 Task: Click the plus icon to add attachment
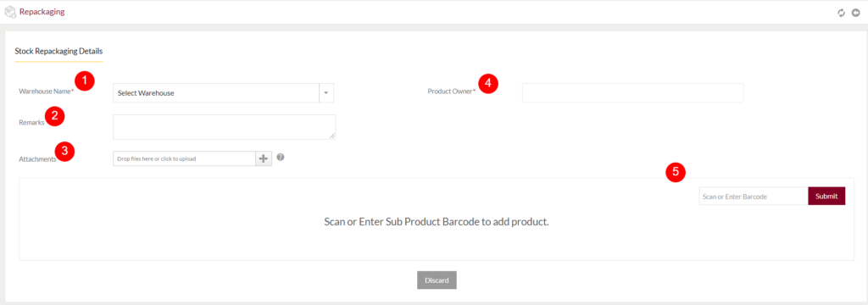(x=264, y=159)
